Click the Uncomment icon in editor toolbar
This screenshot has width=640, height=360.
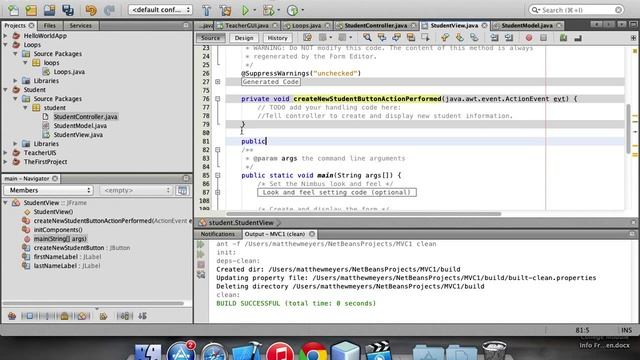[578, 38]
